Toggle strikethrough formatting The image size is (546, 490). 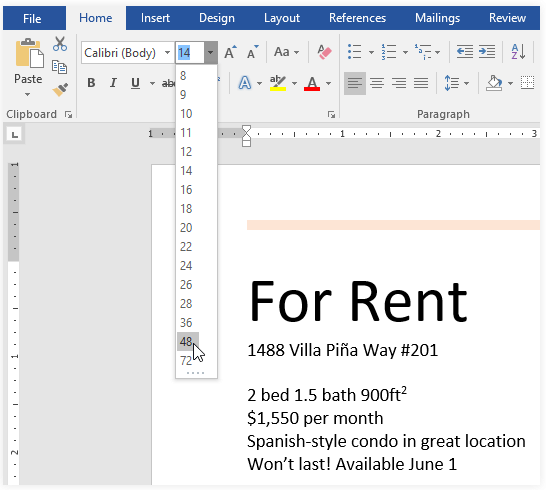169,83
